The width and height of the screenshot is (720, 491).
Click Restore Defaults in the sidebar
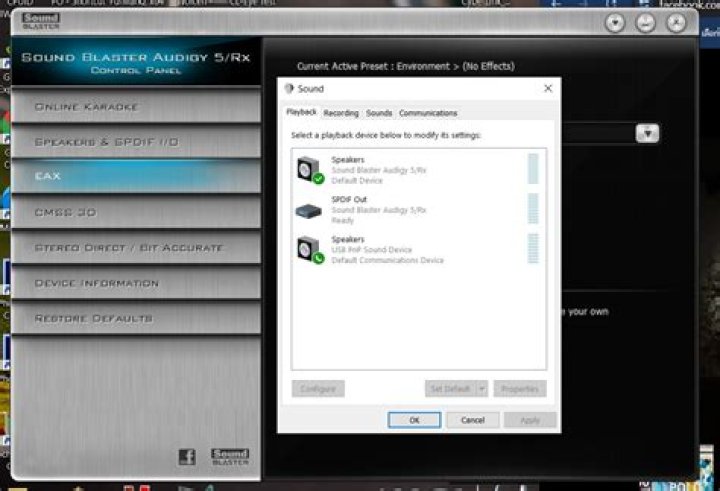pyautogui.click(x=136, y=318)
